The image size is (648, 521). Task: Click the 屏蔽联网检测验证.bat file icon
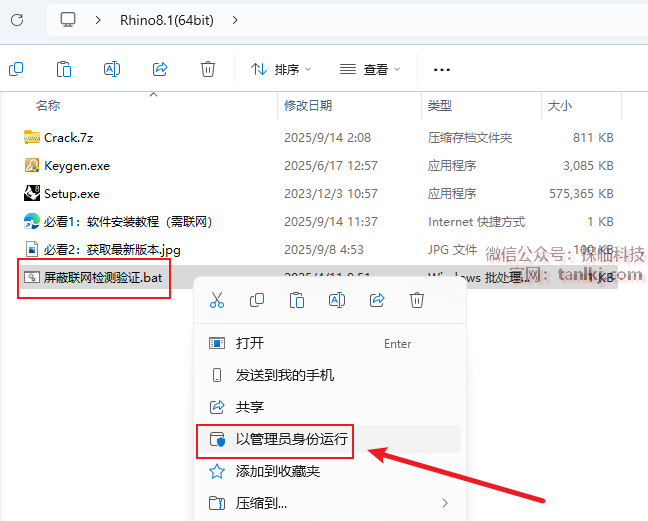[x=32, y=277]
